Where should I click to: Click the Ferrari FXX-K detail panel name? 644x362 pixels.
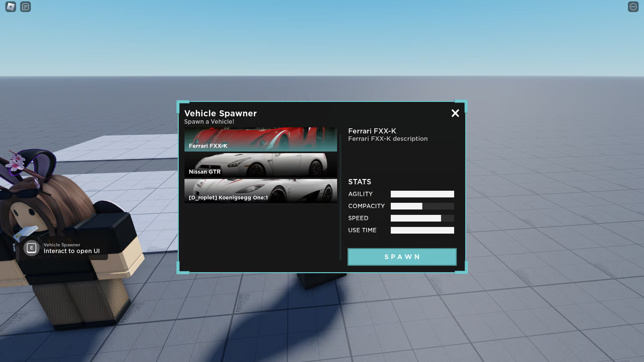pos(372,131)
